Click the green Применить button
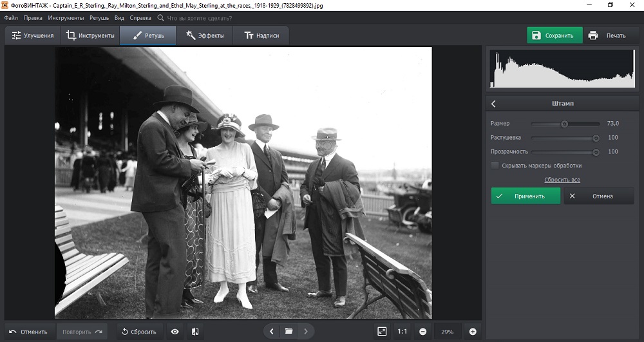The width and height of the screenshot is (644, 342). (x=526, y=196)
